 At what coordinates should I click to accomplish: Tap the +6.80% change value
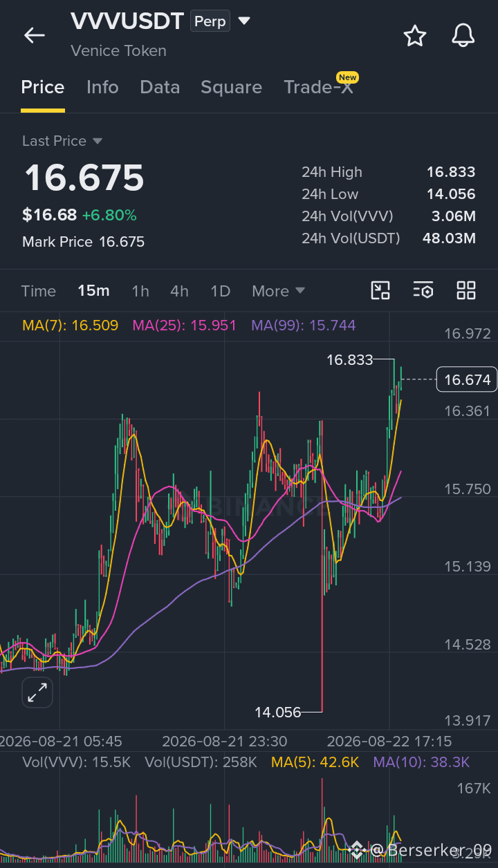coord(109,215)
